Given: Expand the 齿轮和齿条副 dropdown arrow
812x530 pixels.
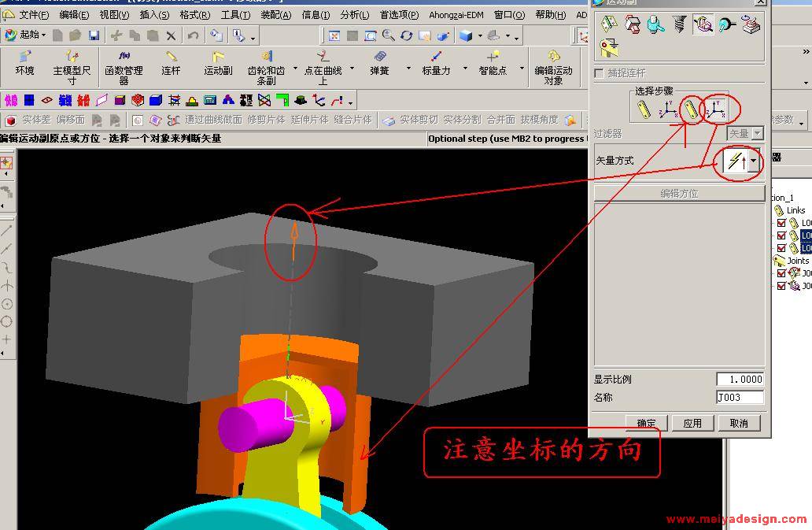Looking at the screenshot, I should pyautogui.click(x=296, y=69).
